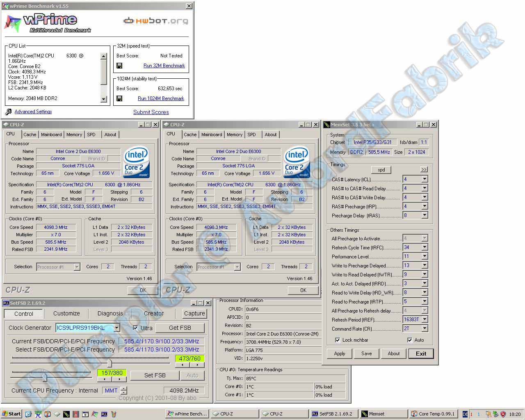This screenshot has width=525, height=420.
Task: Switch to Memset taskbar button
Action: [x=384, y=414]
